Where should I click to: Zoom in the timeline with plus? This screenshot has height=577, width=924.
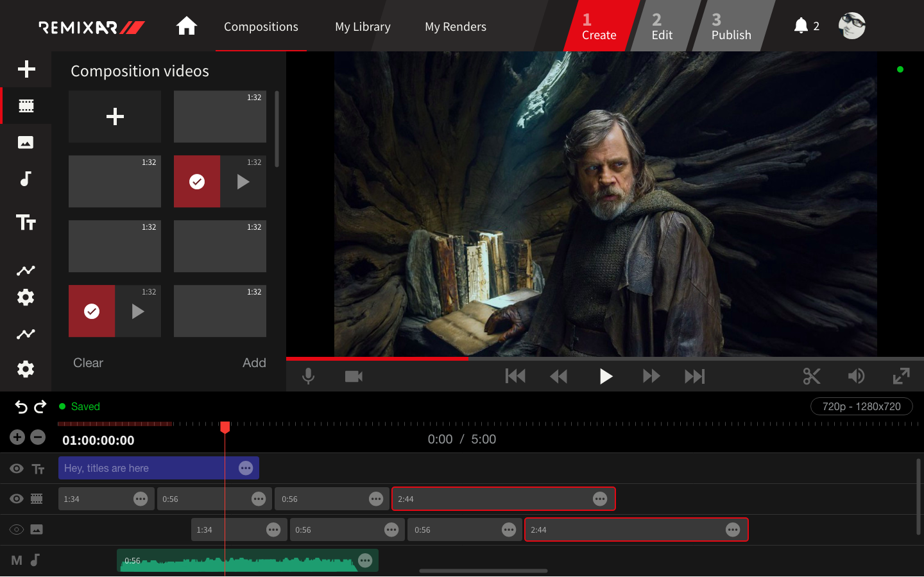[17, 437]
